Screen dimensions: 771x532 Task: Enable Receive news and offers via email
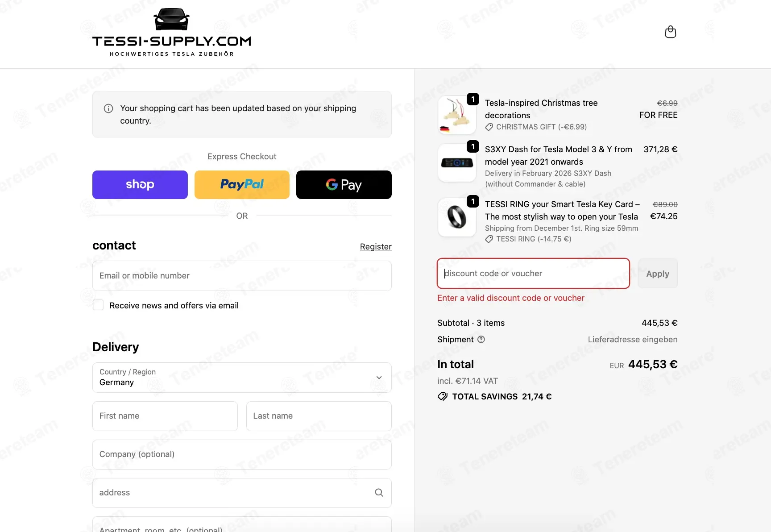coord(98,305)
